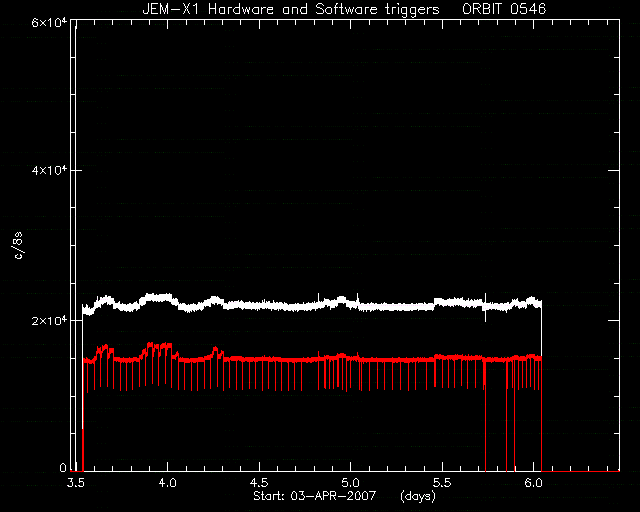This screenshot has width=640, height=512.
Task: Click the y-axis label '4×10⁴'
Action: tap(49, 170)
